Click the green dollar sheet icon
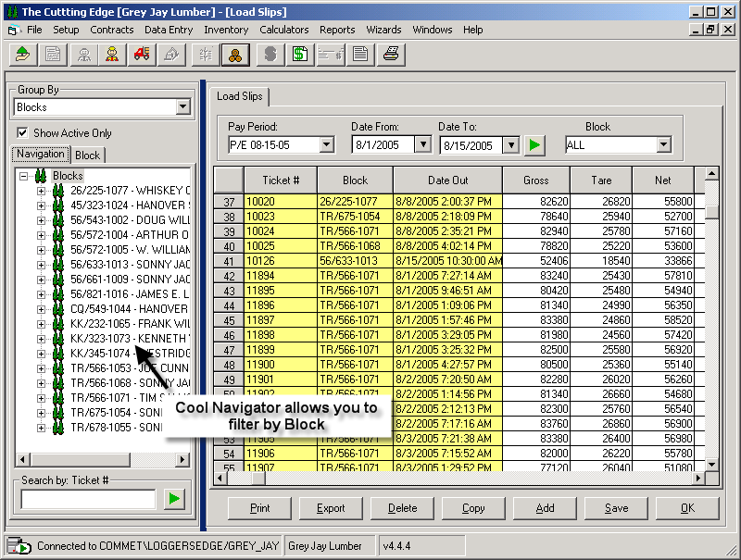741x560 pixels. coord(299,55)
